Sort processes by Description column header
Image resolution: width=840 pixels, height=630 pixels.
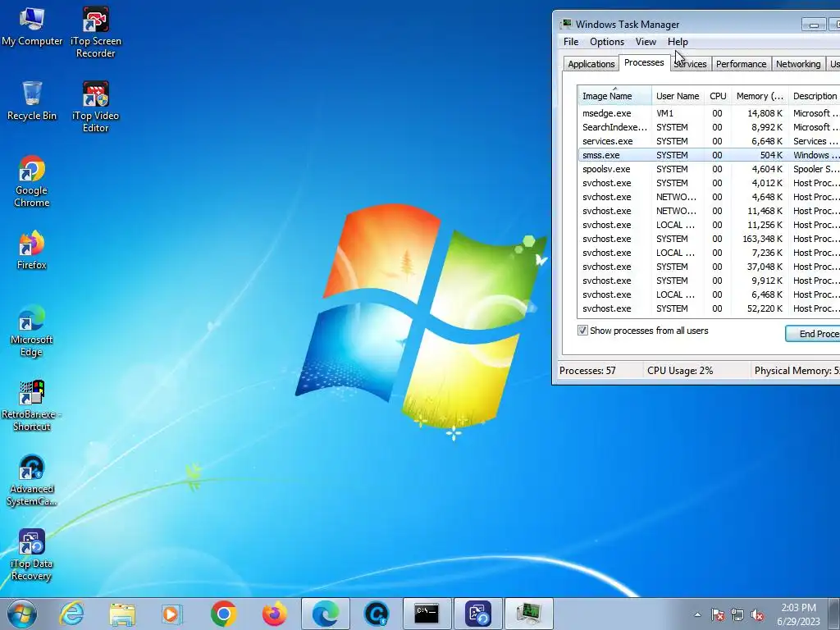[x=815, y=96]
